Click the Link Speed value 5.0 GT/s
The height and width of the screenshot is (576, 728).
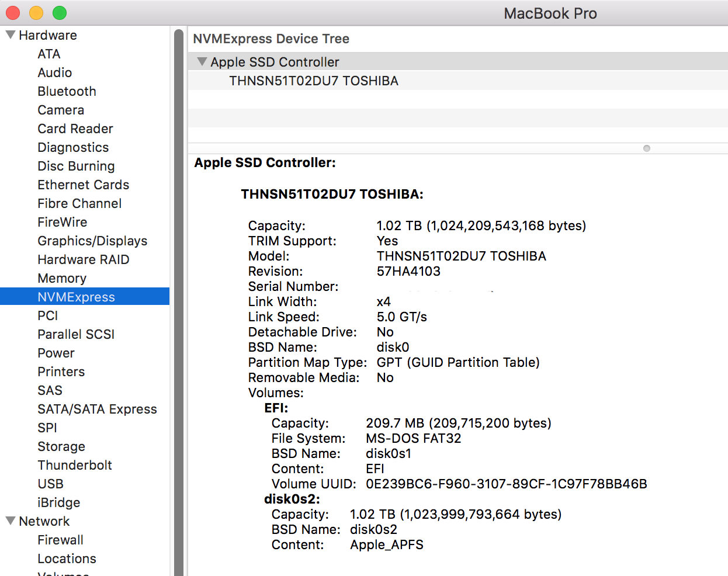pos(402,317)
